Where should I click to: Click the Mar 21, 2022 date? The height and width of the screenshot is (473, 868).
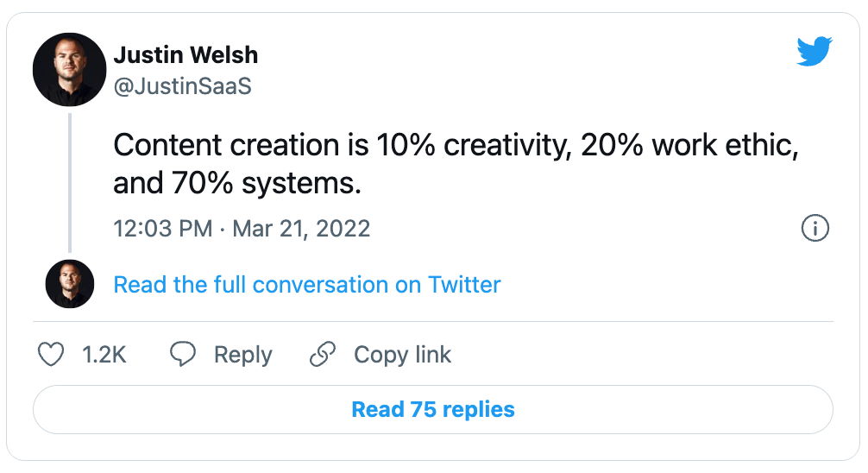coord(301,229)
